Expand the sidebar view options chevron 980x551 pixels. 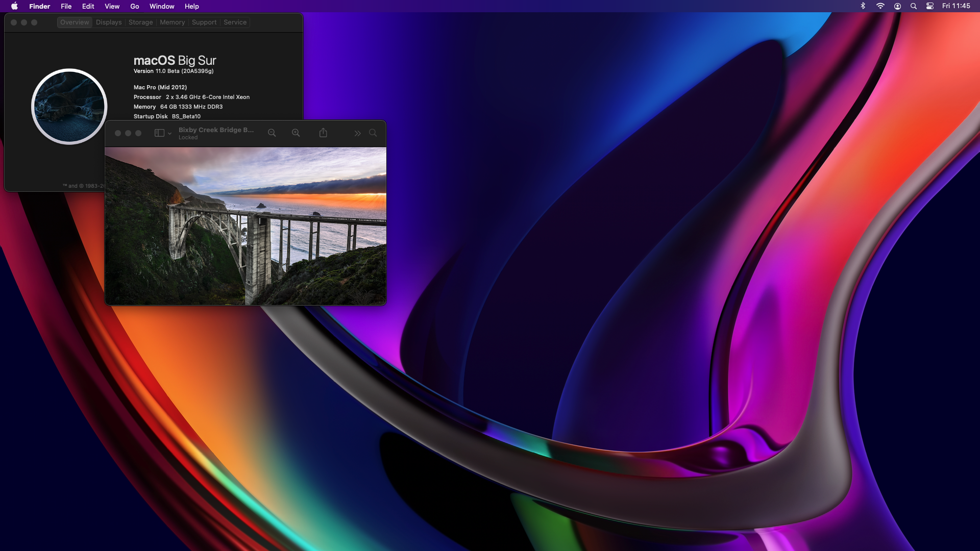click(169, 134)
